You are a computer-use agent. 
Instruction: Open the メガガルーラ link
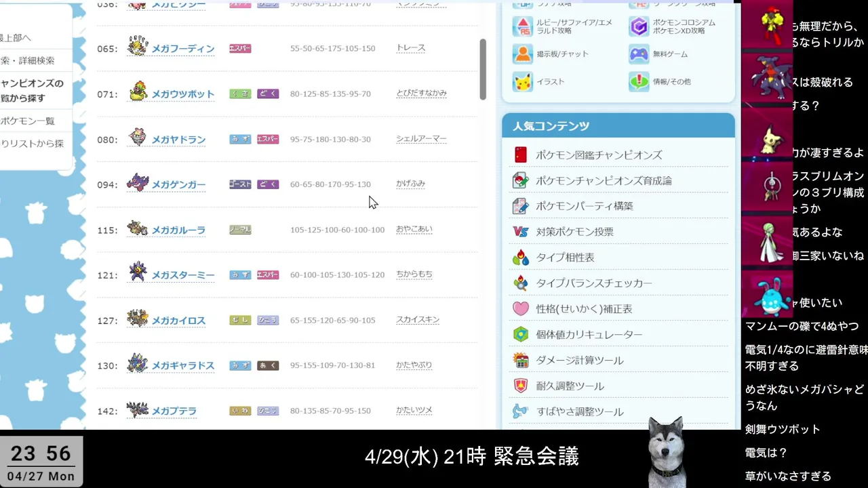178,230
